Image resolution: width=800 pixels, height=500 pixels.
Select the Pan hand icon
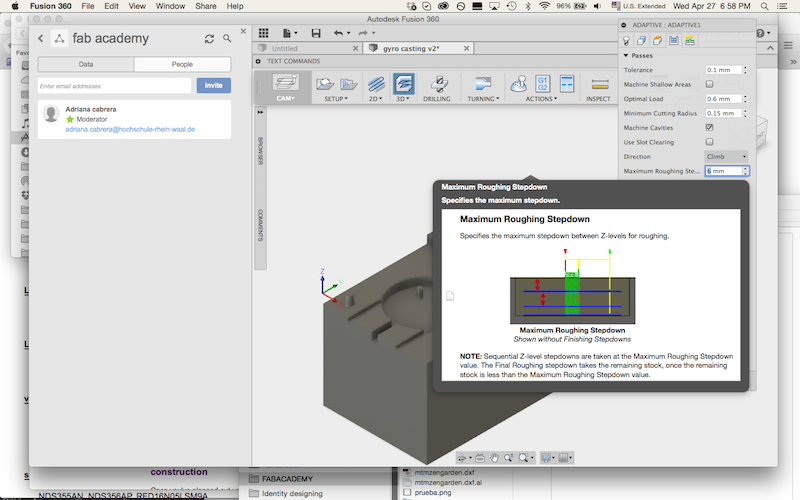(x=494, y=458)
